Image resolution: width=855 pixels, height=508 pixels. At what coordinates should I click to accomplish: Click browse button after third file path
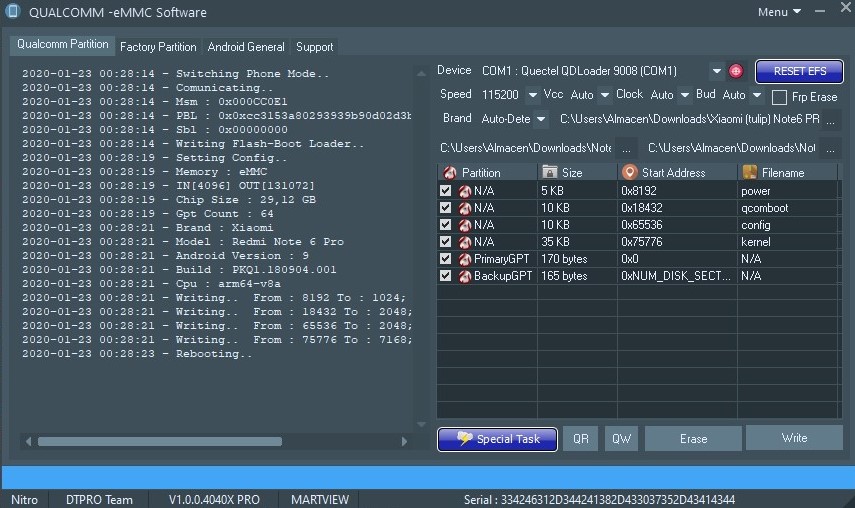(830, 148)
